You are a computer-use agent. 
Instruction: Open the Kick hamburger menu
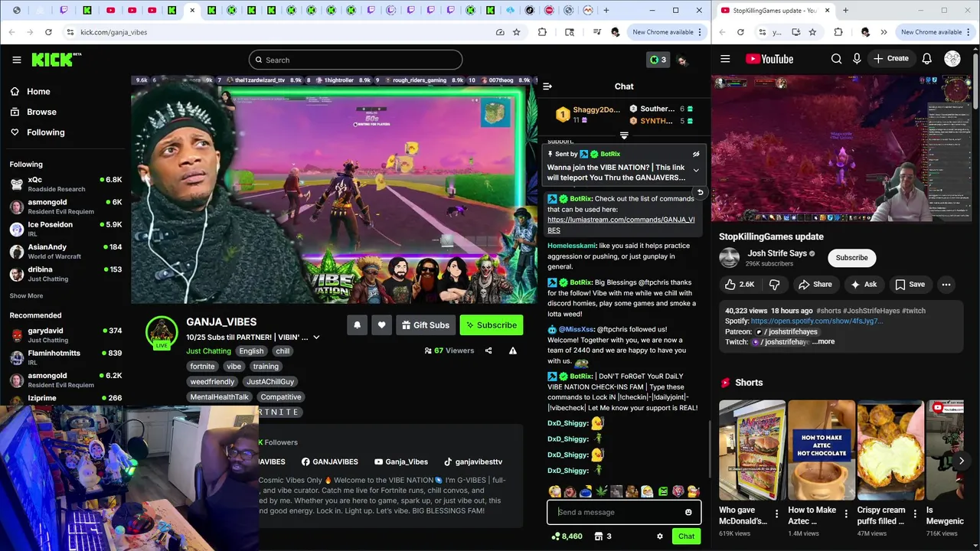[x=17, y=60]
